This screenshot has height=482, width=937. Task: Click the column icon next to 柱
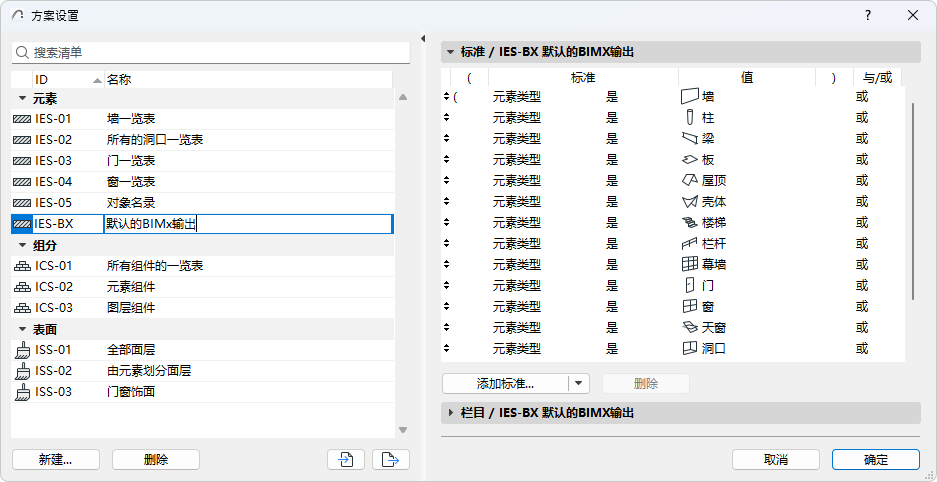690,118
